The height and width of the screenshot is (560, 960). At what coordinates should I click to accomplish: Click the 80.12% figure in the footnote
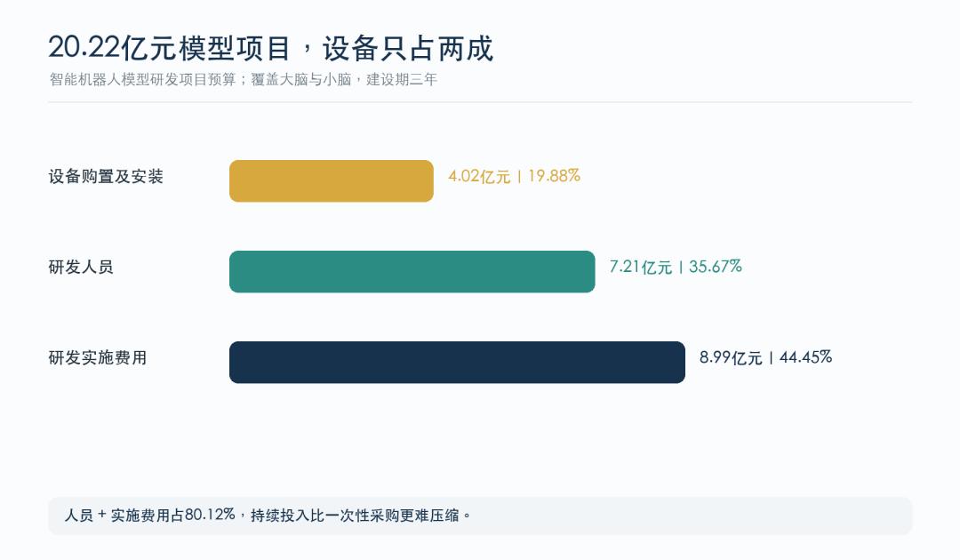(210, 516)
